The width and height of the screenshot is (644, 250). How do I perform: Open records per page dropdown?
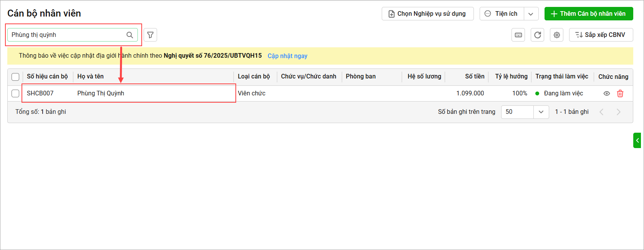(541, 112)
